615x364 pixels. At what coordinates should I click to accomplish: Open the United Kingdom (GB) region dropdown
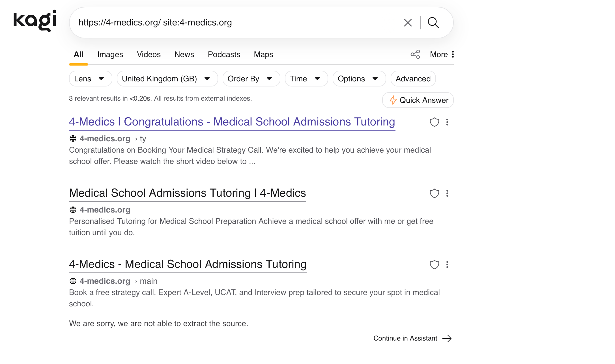(167, 79)
